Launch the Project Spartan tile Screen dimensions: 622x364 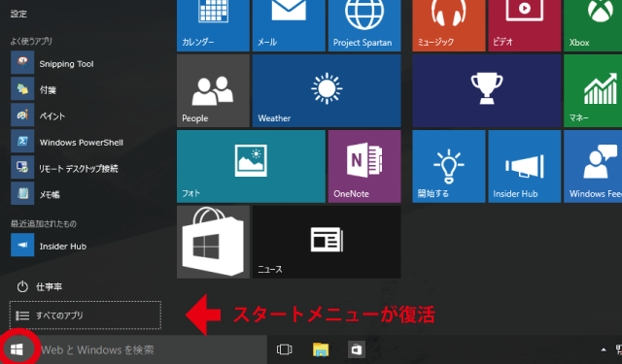click(x=364, y=25)
